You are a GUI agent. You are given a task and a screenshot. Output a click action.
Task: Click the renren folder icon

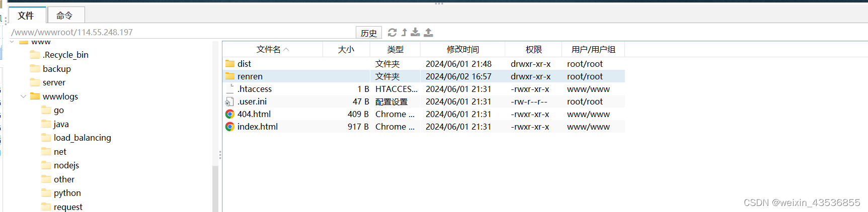230,76
